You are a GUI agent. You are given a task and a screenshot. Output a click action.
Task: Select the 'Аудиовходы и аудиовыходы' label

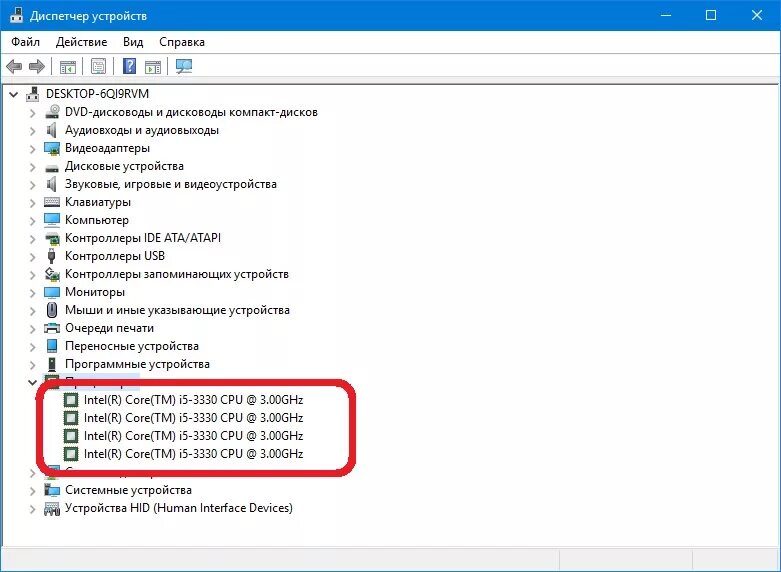point(142,131)
